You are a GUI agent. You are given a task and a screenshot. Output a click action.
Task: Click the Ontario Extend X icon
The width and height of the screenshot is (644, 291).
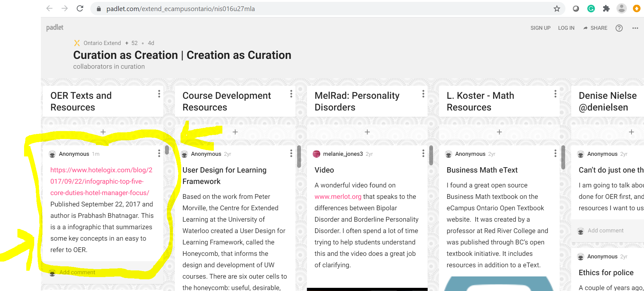(77, 43)
